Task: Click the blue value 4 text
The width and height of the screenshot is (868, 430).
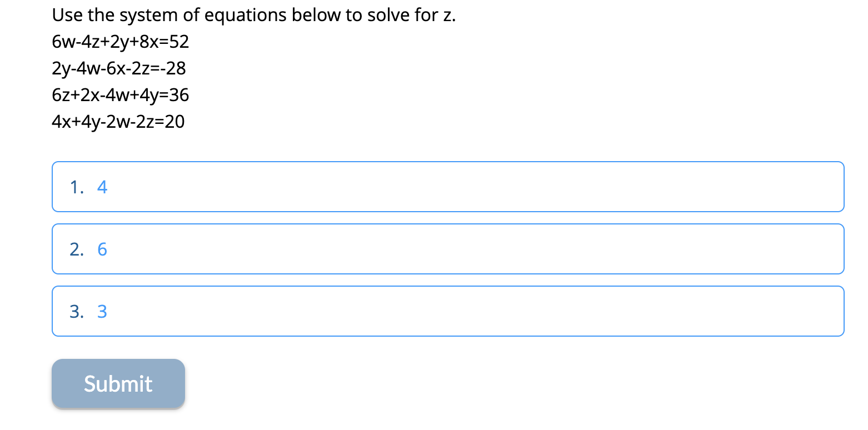Action: coord(102,187)
